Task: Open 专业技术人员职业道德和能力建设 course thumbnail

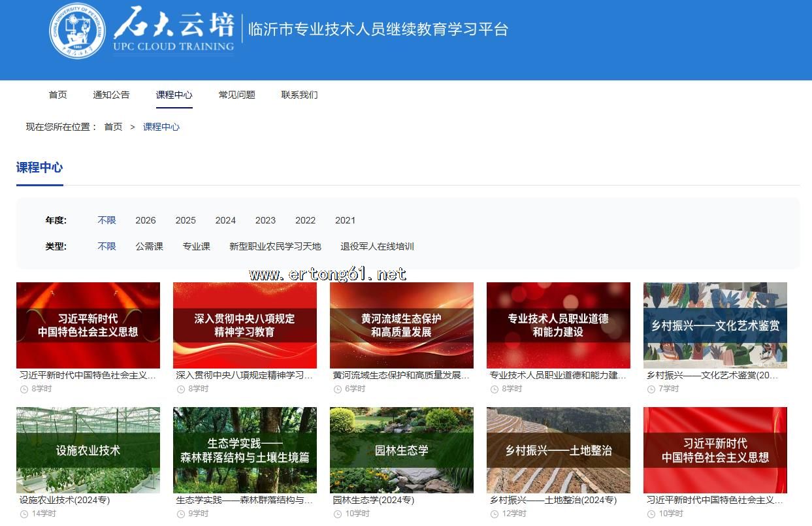Action: tap(559, 325)
